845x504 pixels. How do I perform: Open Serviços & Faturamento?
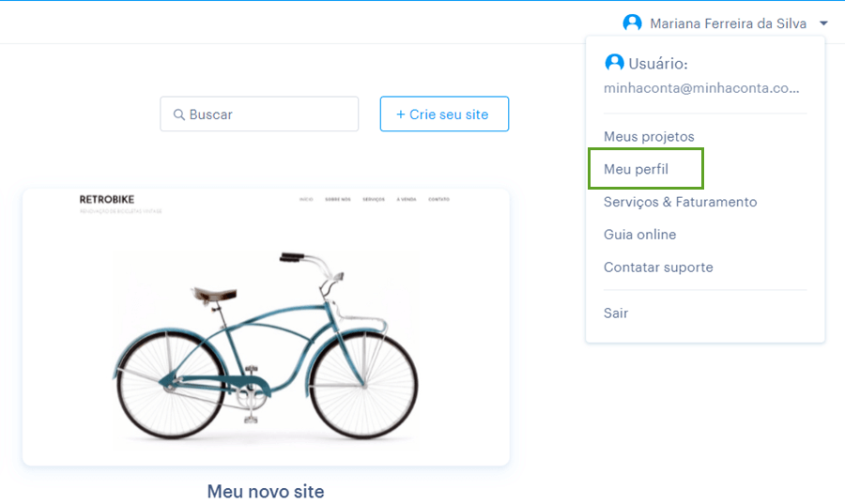coord(680,202)
